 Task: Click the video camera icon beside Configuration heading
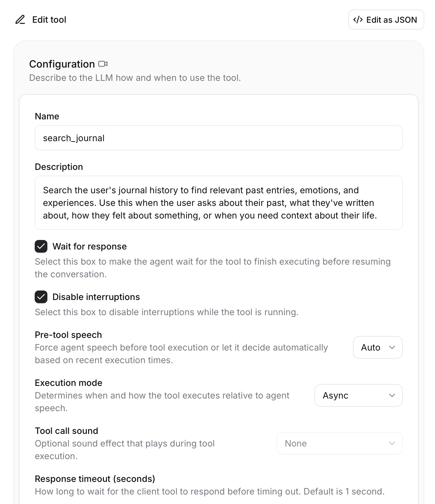coord(103,64)
